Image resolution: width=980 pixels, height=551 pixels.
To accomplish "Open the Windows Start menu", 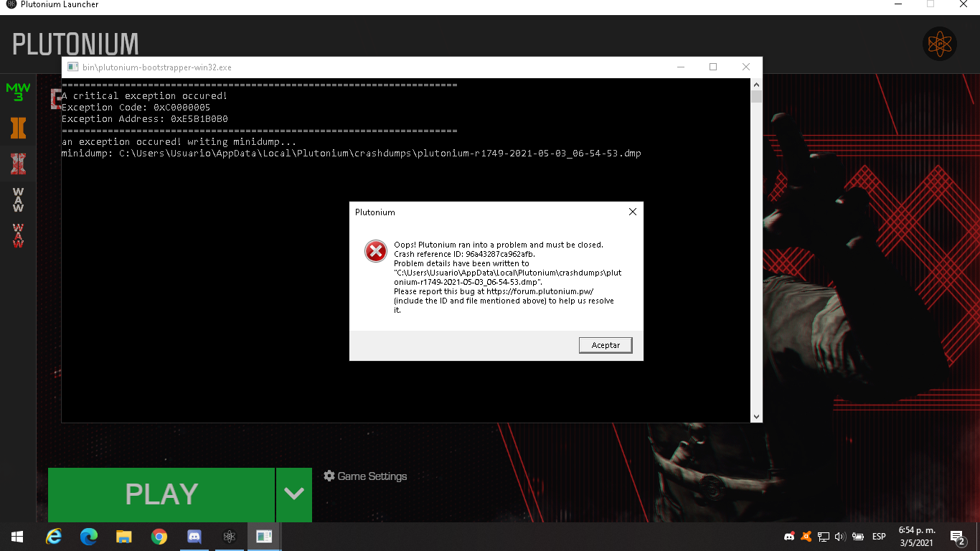I will tap(17, 537).
